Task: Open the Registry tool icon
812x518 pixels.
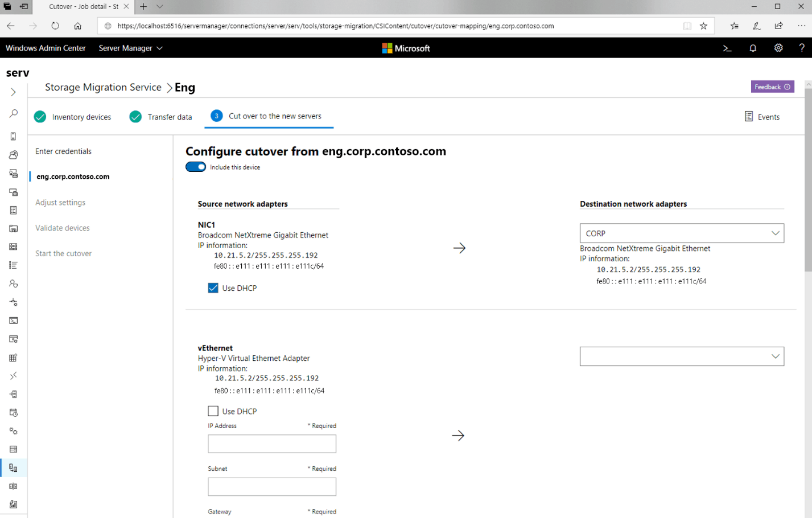Action: tap(13, 357)
